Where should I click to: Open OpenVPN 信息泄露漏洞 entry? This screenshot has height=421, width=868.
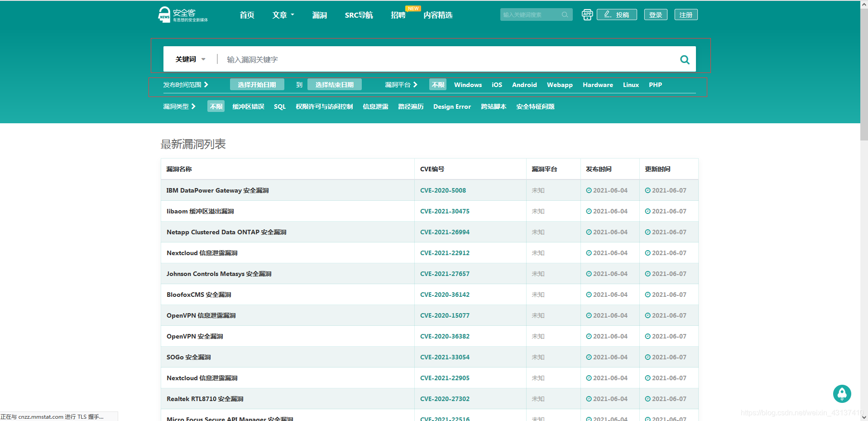point(201,315)
